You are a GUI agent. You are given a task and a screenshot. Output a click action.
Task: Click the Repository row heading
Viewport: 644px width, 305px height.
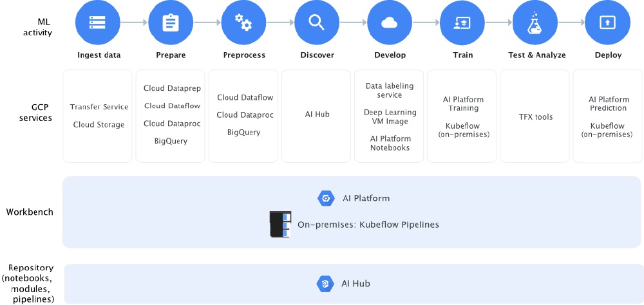(28, 283)
